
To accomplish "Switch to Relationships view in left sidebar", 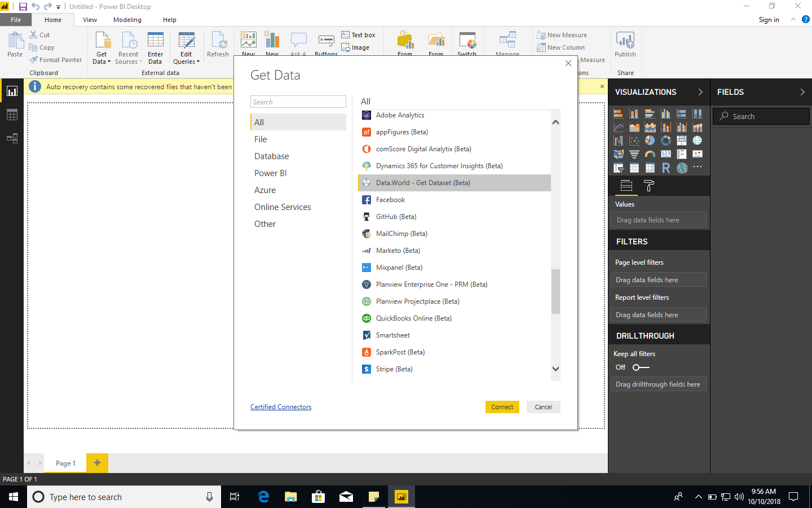I will coord(12,138).
